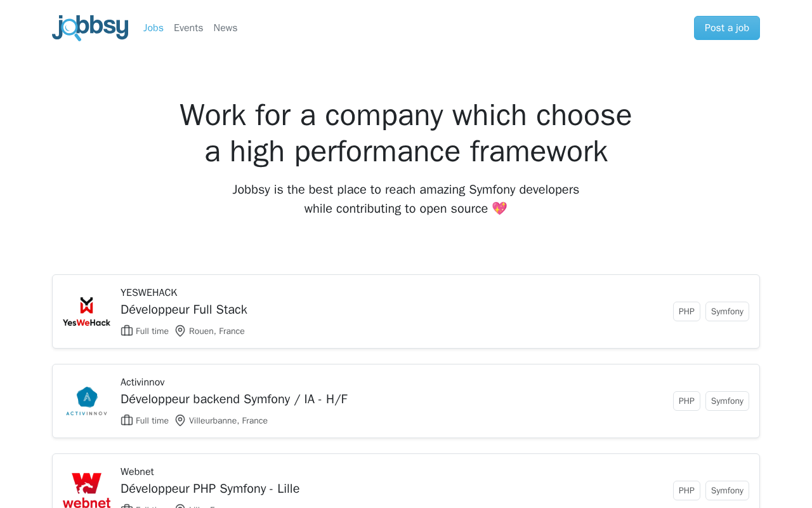Click location pin icon beside Rouen, France
Image resolution: width=812 pixels, height=508 pixels.
pos(180,331)
